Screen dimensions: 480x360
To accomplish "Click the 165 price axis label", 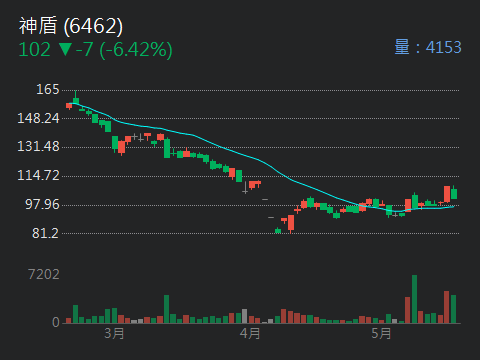I will 48,89.
